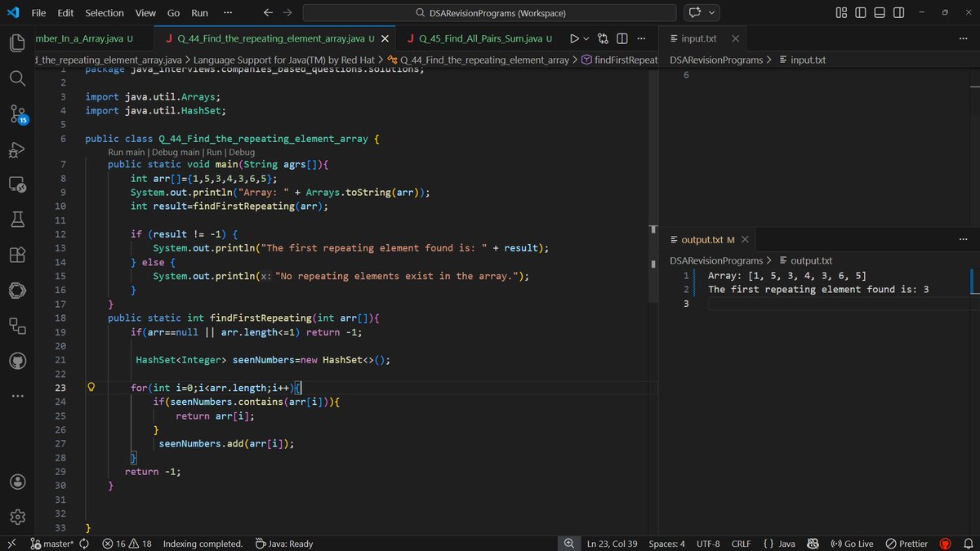Toggle Go Live server in status bar
This screenshot has height=551, width=980.
(x=851, y=544)
